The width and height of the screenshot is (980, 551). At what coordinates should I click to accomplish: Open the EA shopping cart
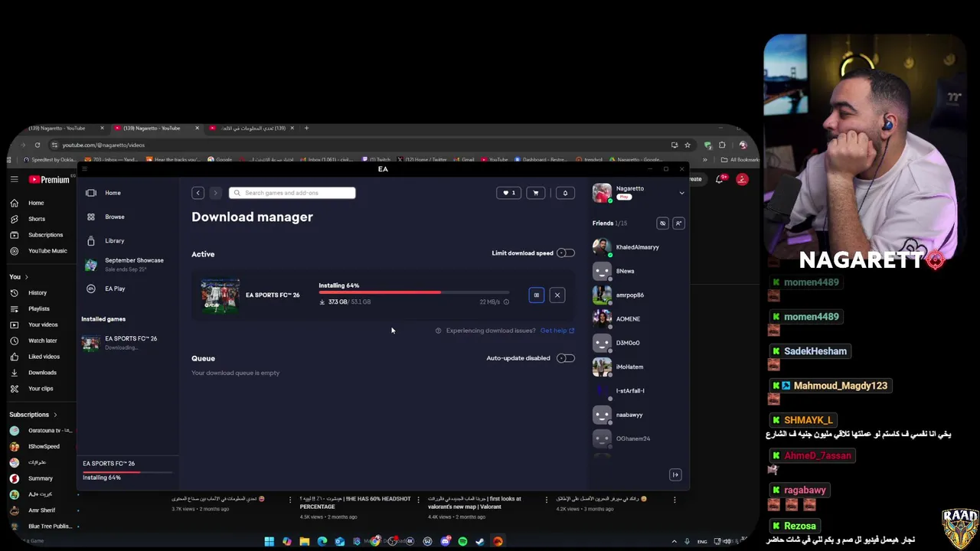[x=535, y=193]
